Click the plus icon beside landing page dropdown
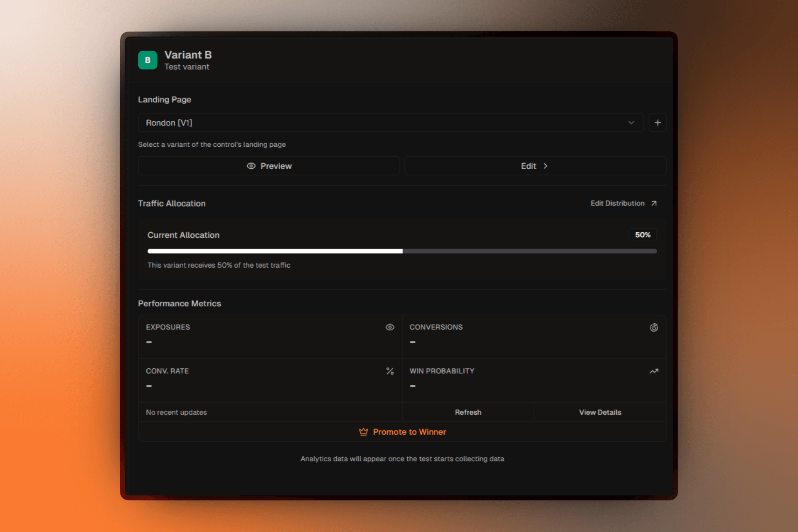 [658, 123]
